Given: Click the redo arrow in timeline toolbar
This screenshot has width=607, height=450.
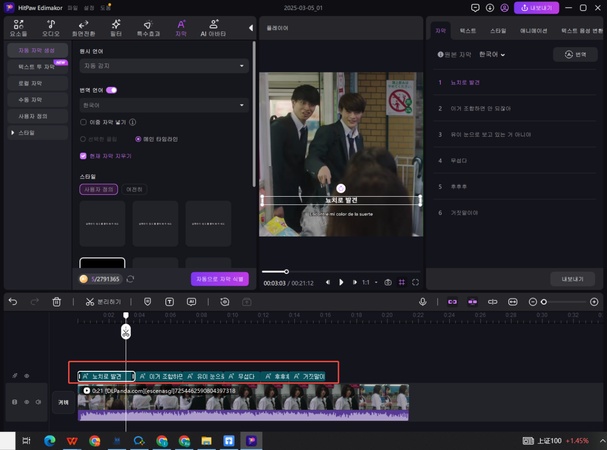Looking at the screenshot, I should point(34,302).
